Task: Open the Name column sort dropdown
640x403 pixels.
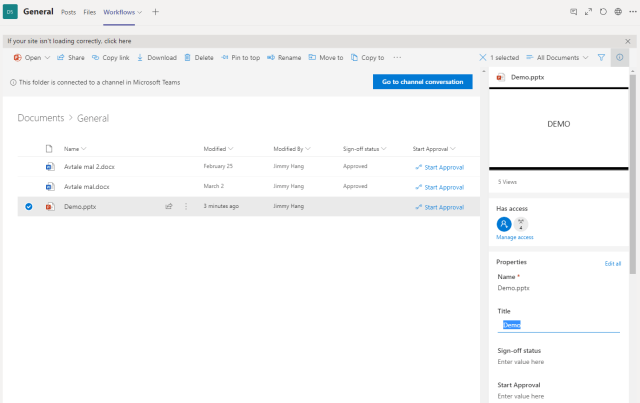Action: click(74, 148)
